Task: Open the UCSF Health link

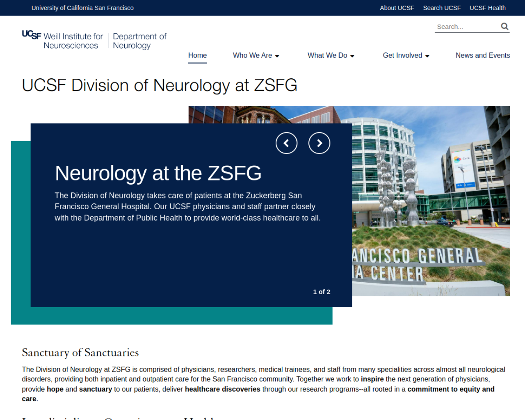Action: coord(487,8)
